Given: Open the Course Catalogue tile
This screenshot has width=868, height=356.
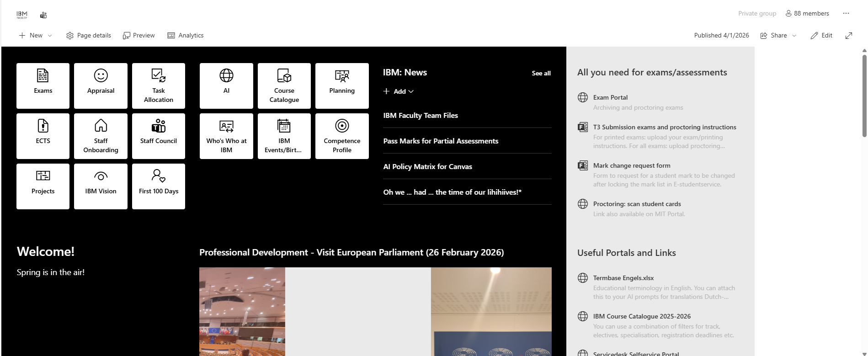Looking at the screenshot, I should point(284,86).
